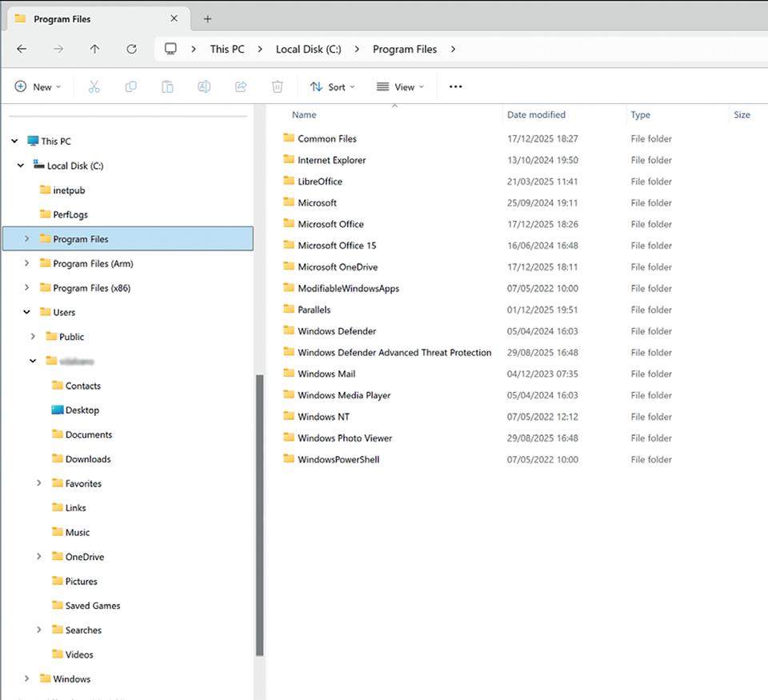The height and width of the screenshot is (700, 768).
Task: Click the forward navigation arrow
Action: tap(58, 49)
